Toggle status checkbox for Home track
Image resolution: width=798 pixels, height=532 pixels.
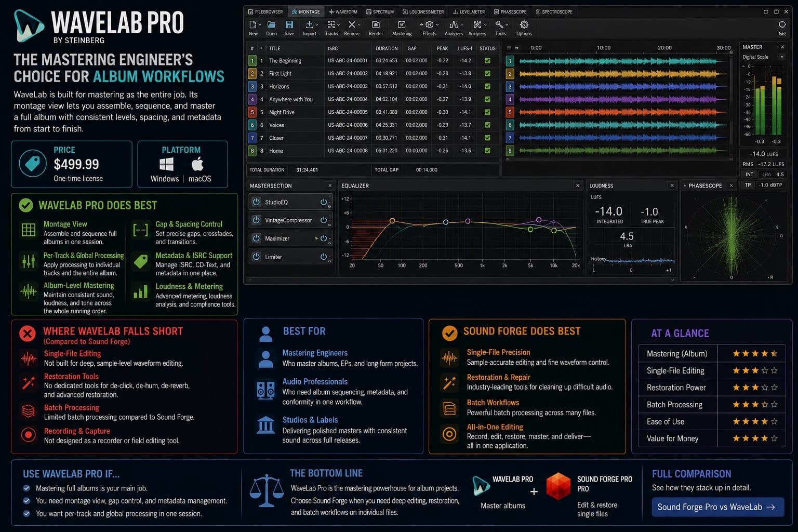click(487, 151)
